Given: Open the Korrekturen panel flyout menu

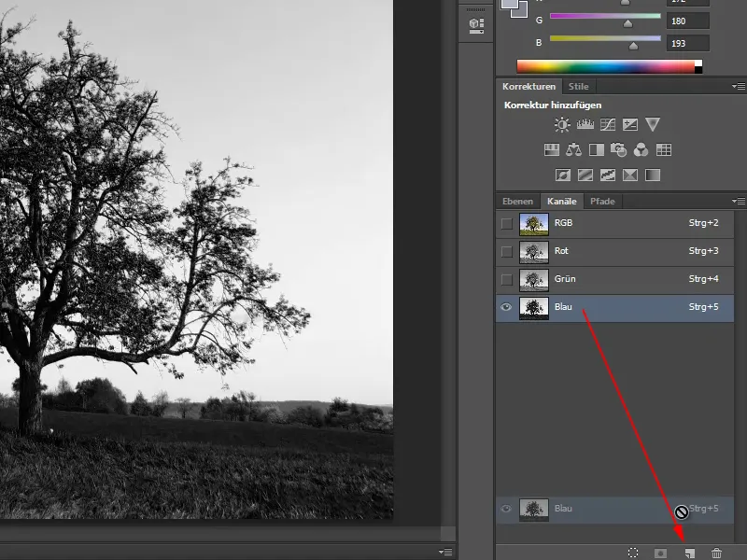Looking at the screenshot, I should (x=739, y=86).
